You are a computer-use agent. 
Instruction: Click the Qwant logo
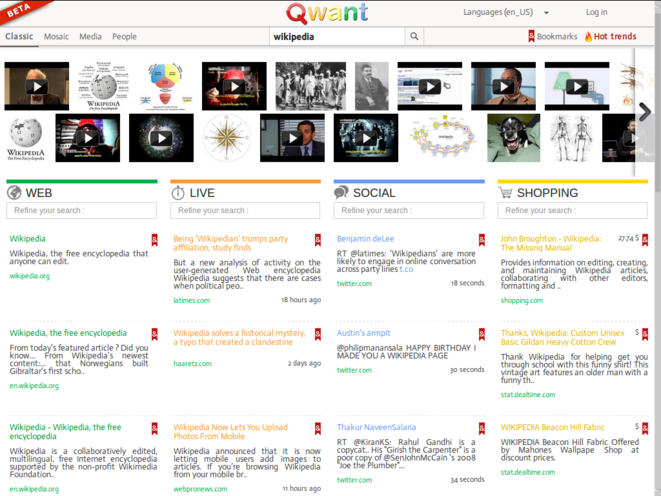point(327,13)
